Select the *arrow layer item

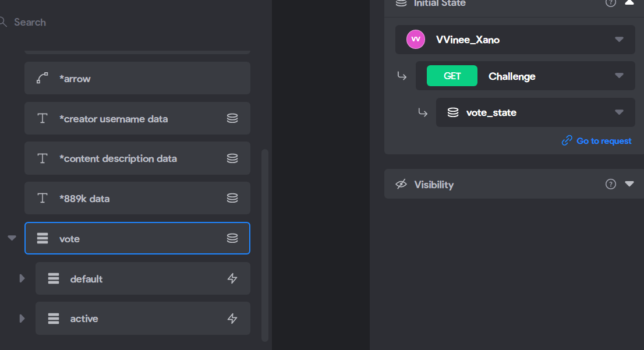[137, 78]
